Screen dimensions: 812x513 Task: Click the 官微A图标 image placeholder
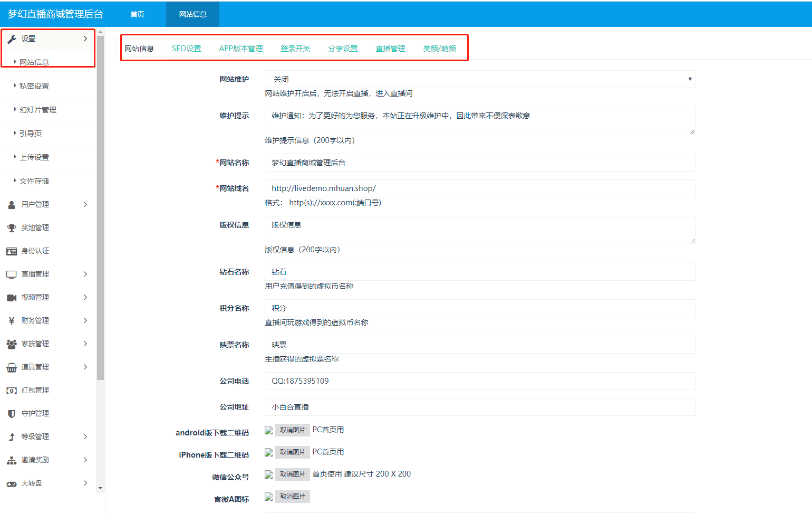tap(269, 497)
